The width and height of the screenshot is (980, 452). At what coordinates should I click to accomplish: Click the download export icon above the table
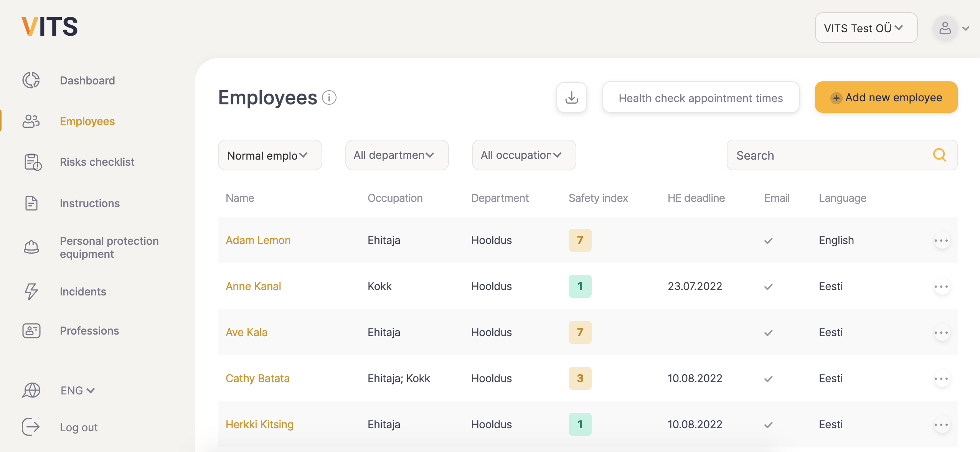pyautogui.click(x=571, y=97)
